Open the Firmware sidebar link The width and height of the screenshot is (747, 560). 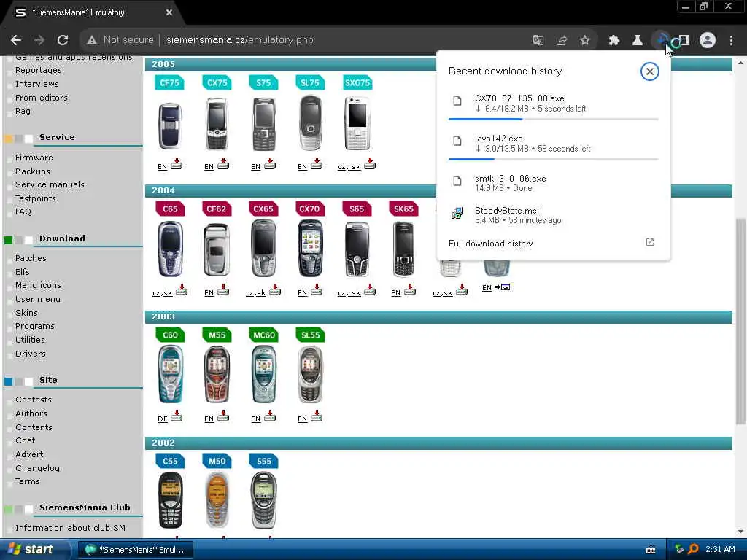coord(34,157)
